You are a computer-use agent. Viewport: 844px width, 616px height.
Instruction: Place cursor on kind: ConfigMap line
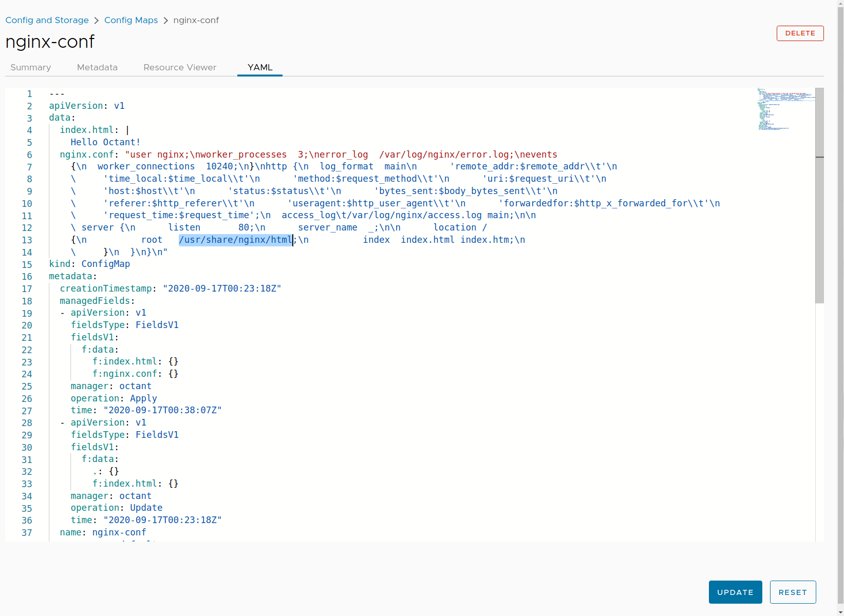pyautogui.click(x=89, y=264)
